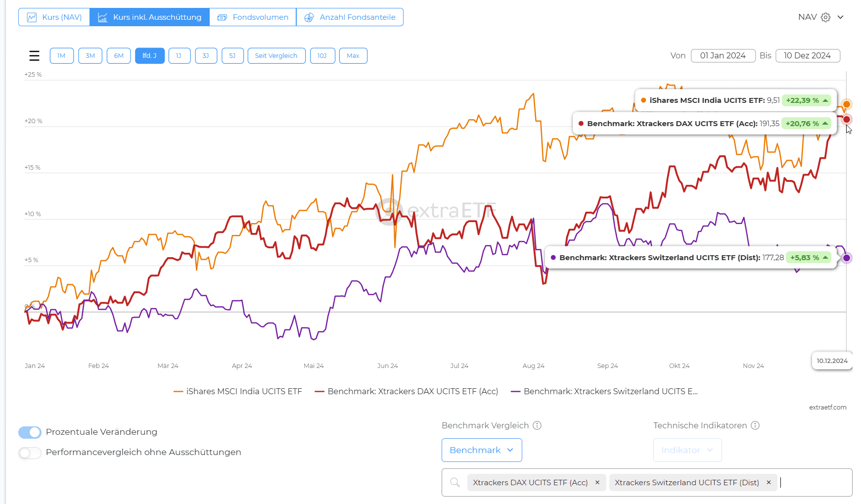This screenshot has width=861, height=504.
Task: Click the NAV label at top right
Action: (x=808, y=17)
